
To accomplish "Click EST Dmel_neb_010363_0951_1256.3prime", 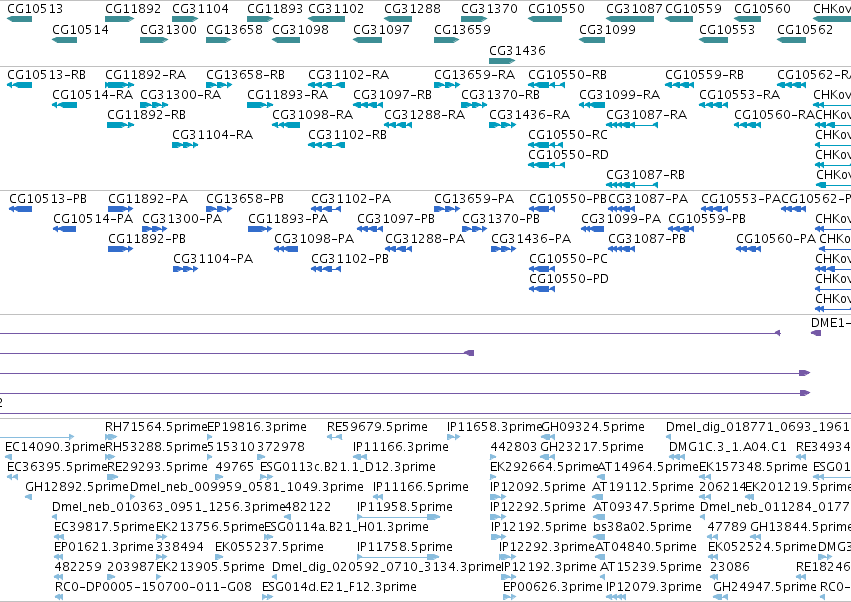I will [x=169, y=507].
